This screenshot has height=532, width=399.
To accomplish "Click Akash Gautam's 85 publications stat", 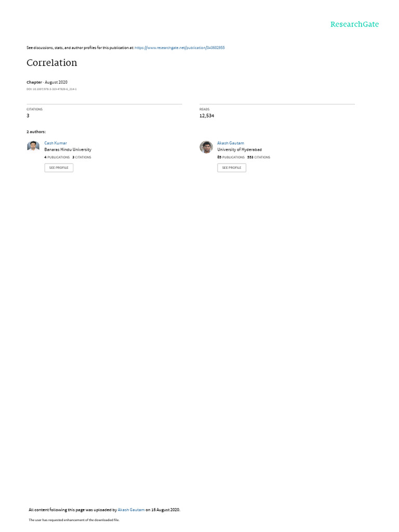I will 231,157.
